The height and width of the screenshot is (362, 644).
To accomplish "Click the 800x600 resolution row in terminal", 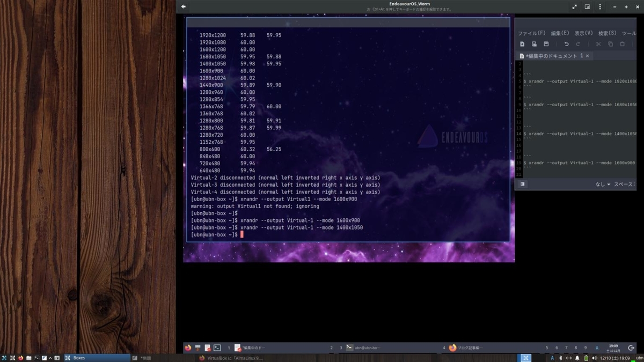I will click(x=240, y=149).
